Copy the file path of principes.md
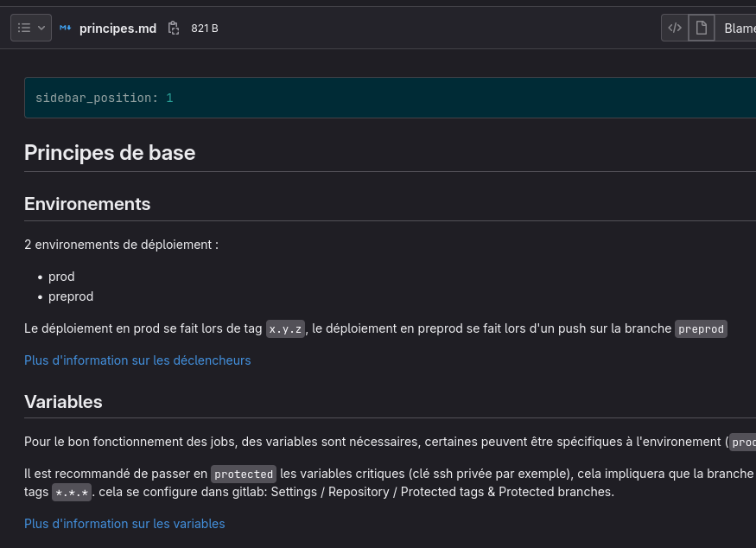The width and height of the screenshot is (756, 548). 174,29
